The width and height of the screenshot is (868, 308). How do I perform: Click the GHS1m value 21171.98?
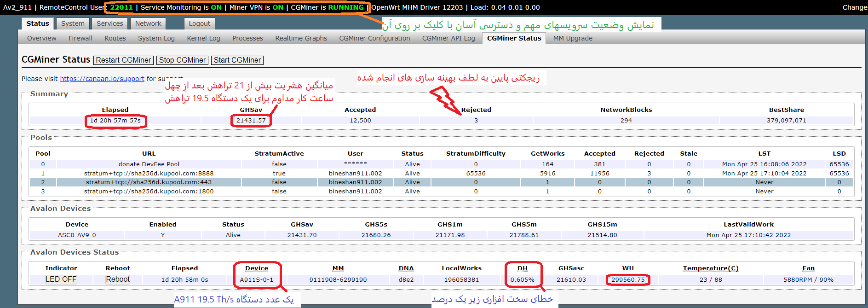point(450,235)
